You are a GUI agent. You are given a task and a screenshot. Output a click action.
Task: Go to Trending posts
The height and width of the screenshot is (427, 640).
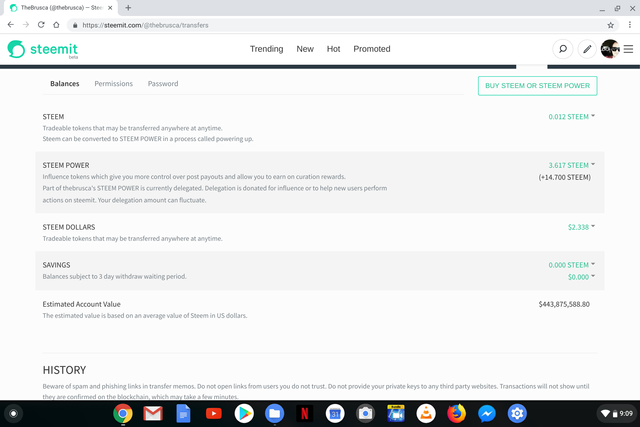[x=267, y=49]
